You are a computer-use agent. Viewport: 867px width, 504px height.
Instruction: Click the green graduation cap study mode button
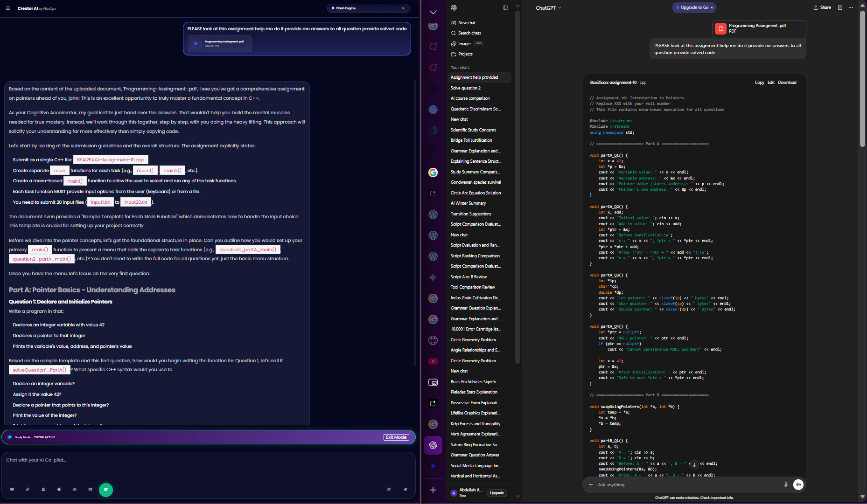click(x=106, y=490)
